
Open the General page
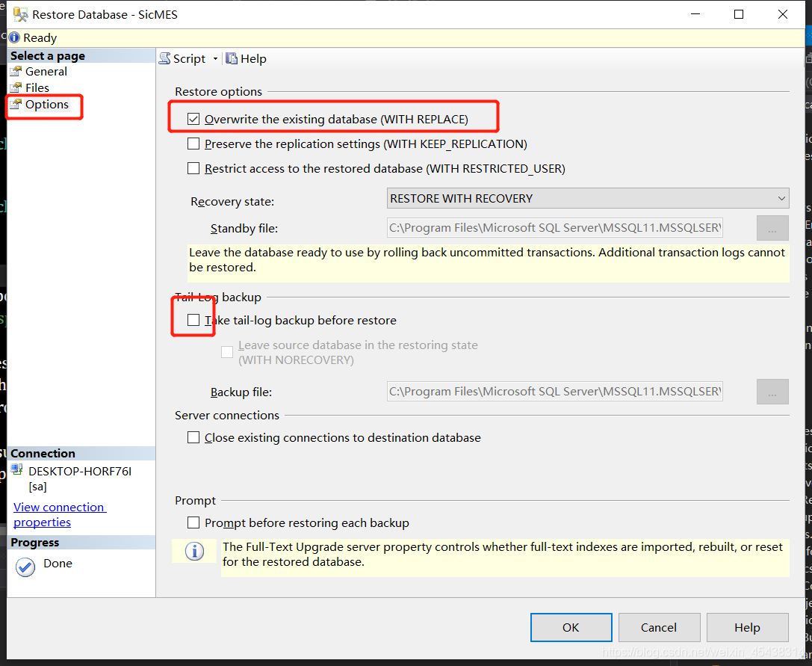point(46,72)
